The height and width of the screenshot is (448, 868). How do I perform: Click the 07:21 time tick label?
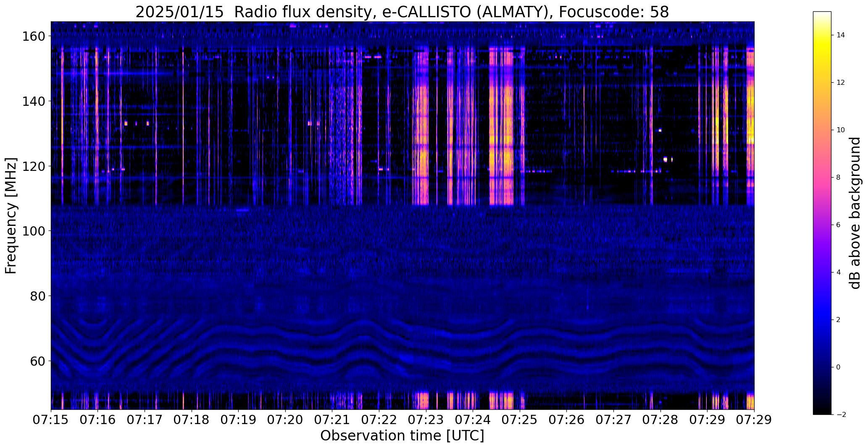point(332,420)
